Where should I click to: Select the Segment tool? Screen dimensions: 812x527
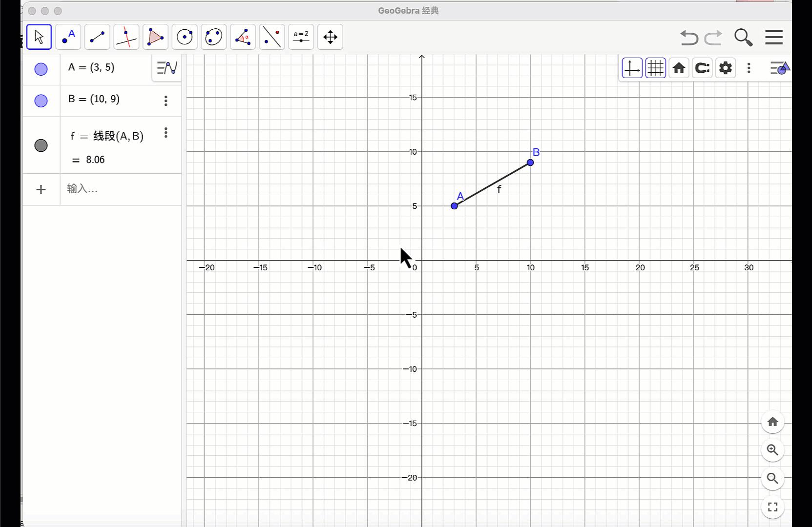coord(97,37)
